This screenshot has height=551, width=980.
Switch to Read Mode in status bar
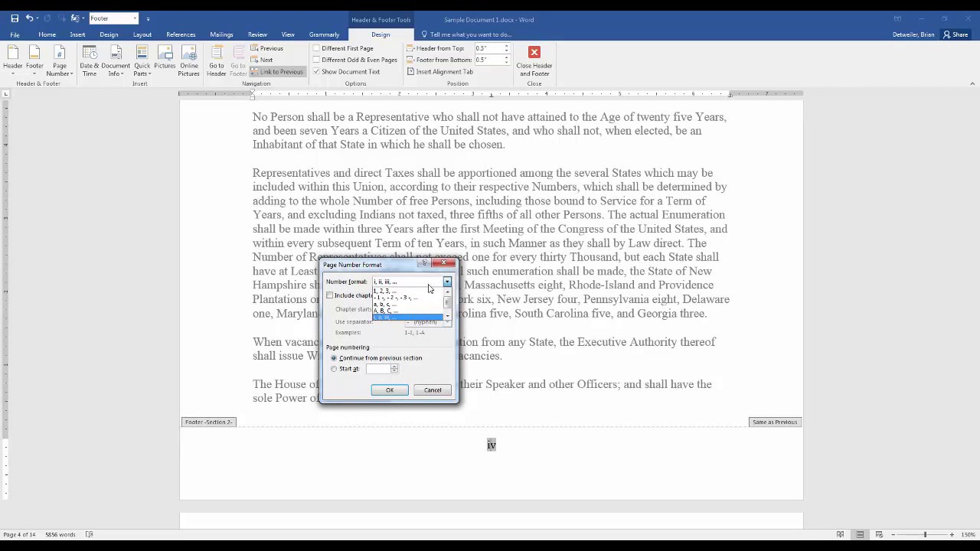click(x=840, y=534)
